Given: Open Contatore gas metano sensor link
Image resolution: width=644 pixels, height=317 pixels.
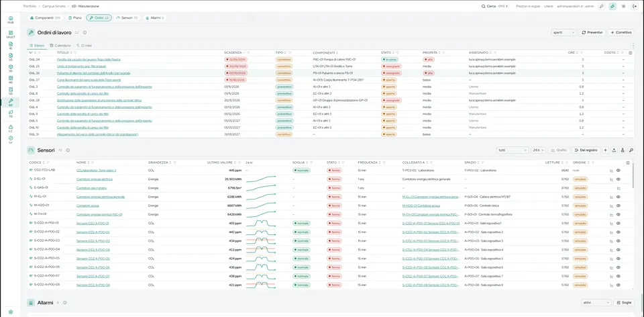Looking at the screenshot, I should tap(93, 188).
